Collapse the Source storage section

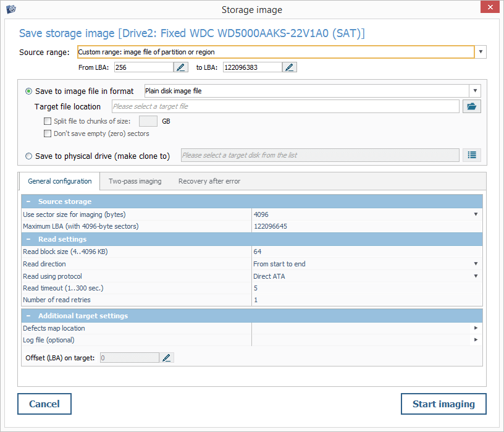click(28, 201)
